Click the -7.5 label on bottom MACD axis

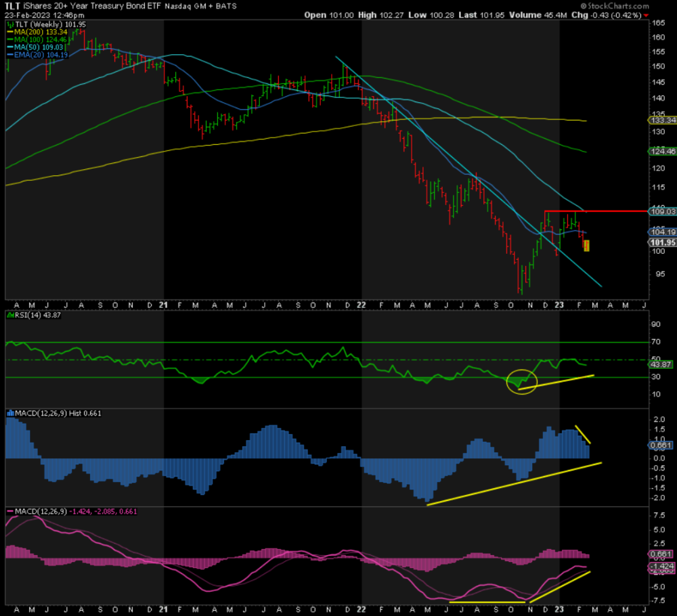coord(659,600)
